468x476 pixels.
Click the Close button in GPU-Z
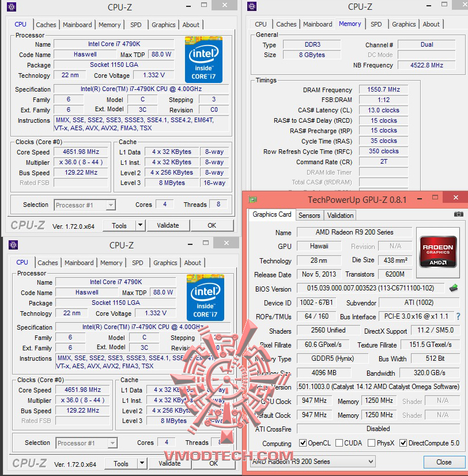pos(444,462)
